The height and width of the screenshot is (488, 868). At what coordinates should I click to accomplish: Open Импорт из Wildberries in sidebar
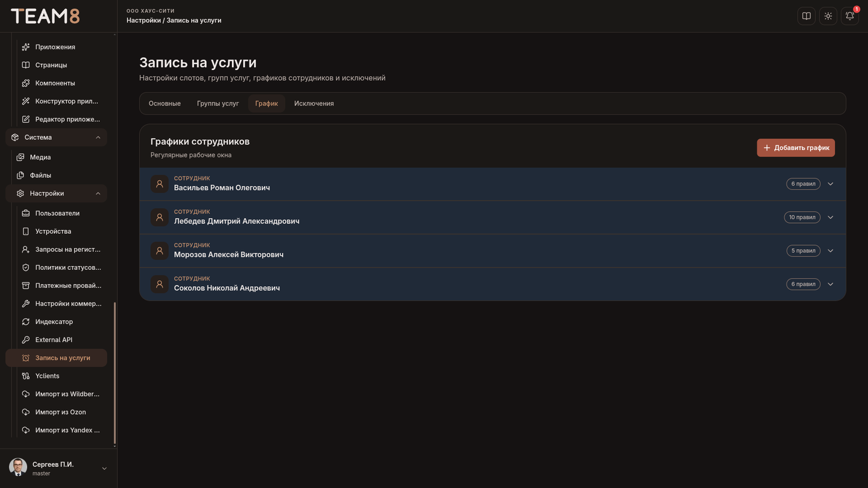click(x=62, y=394)
